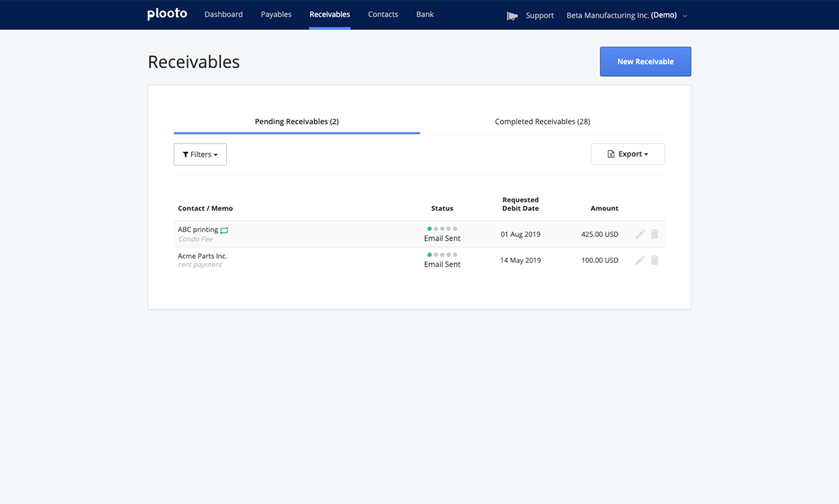Open Support via the flag icon
Image resolution: width=839 pixels, height=504 pixels.
click(512, 15)
